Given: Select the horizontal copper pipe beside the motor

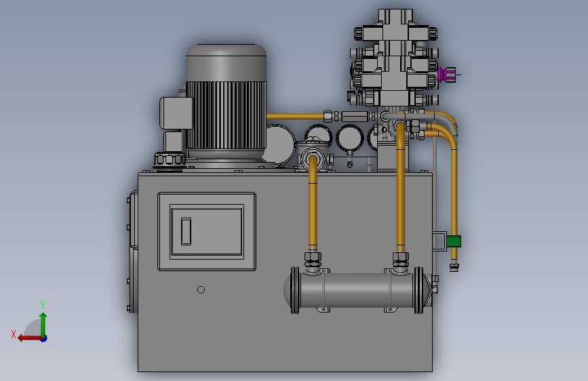Looking at the screenshot, I should [295, 117].
